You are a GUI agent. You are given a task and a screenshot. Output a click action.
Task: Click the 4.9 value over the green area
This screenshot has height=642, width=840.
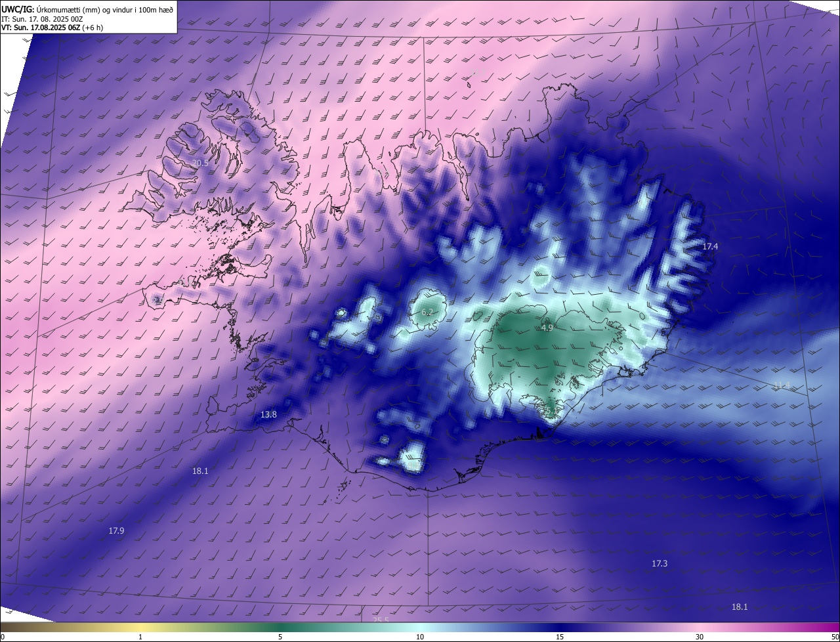pyautogui.click(x=547, y=327)
